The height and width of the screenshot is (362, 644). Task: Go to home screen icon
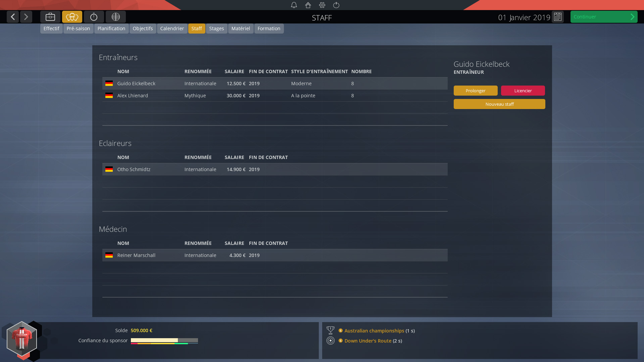click(308, 5)
